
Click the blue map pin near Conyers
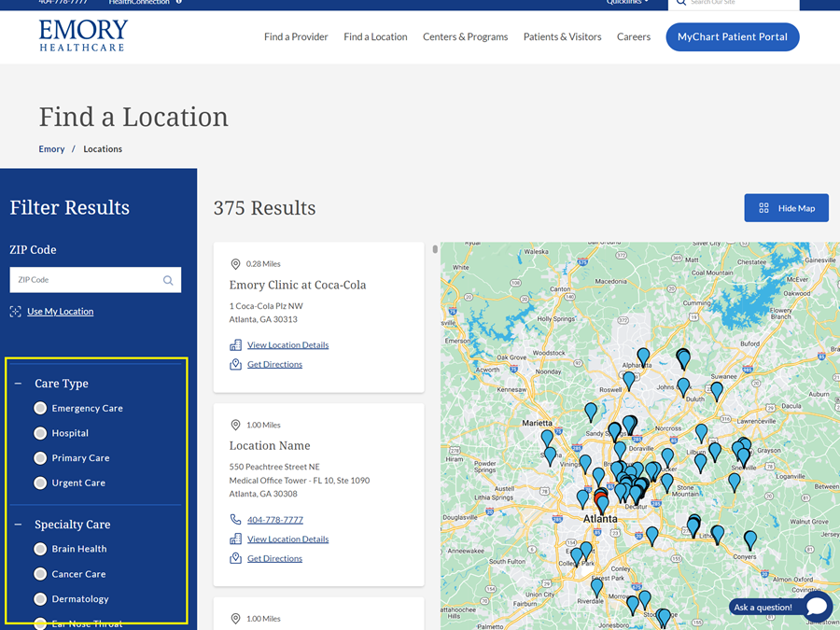coord(750,540)
